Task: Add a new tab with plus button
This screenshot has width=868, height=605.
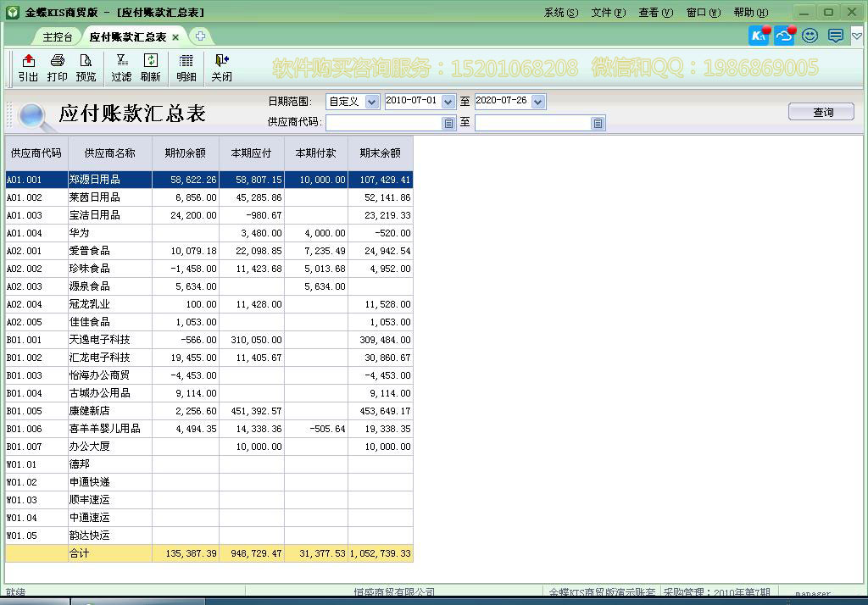Action: 199,36
